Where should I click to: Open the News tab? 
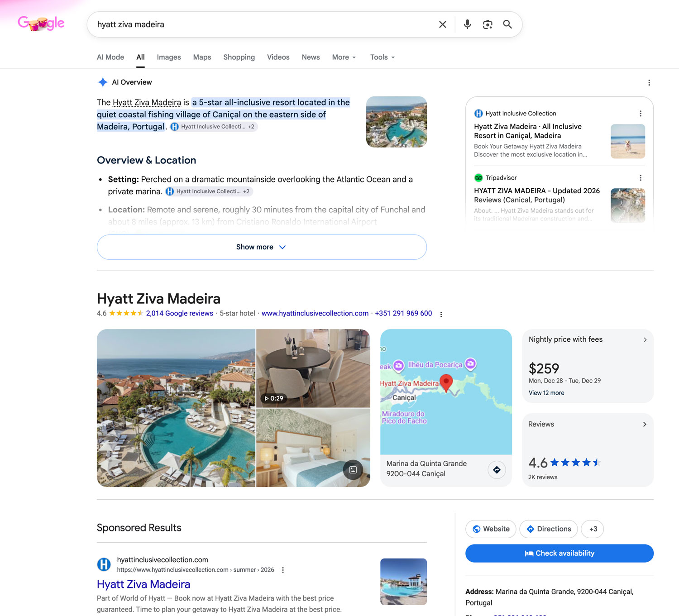pos(311,57)
